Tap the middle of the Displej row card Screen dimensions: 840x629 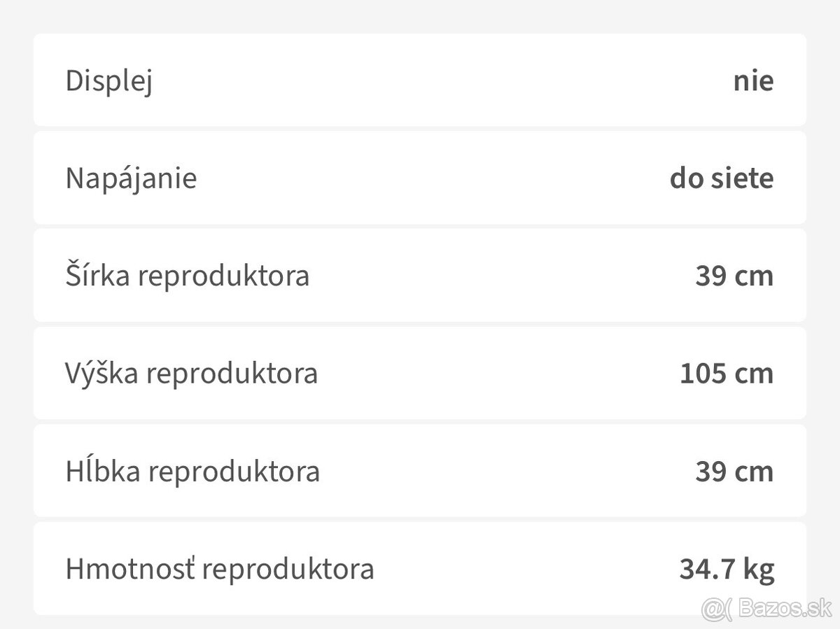click(x=420, y=80)
